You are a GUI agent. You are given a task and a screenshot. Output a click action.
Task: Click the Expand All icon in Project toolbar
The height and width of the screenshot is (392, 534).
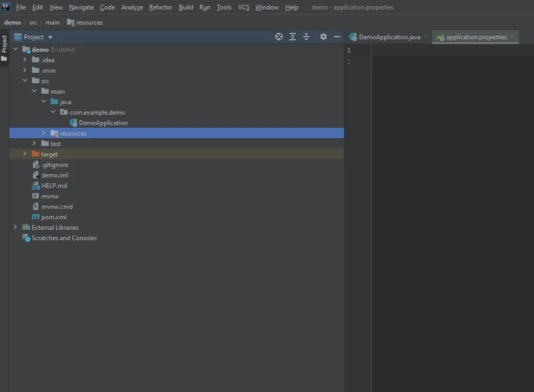(x=293, y=37)
